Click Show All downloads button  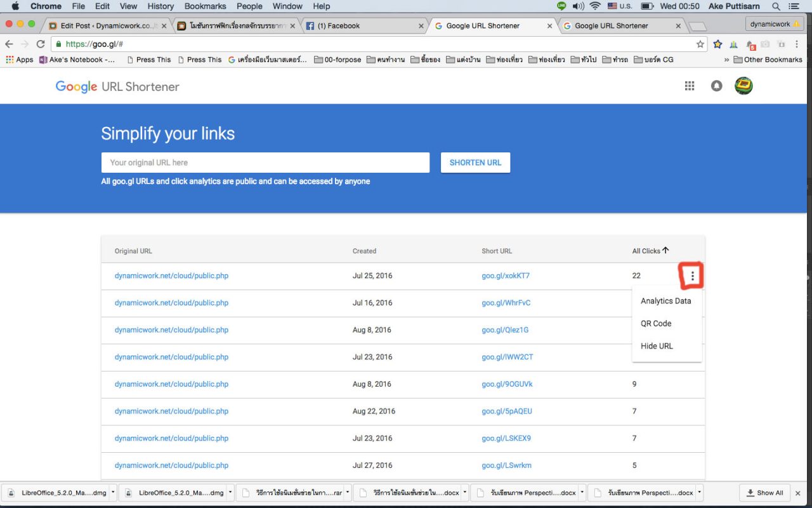[764, 492]
